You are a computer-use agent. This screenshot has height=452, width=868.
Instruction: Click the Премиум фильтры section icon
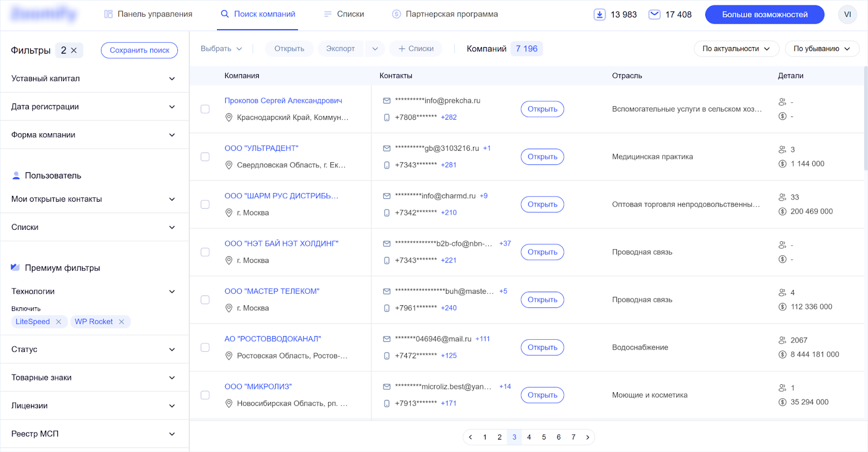(x=15, y=268)
